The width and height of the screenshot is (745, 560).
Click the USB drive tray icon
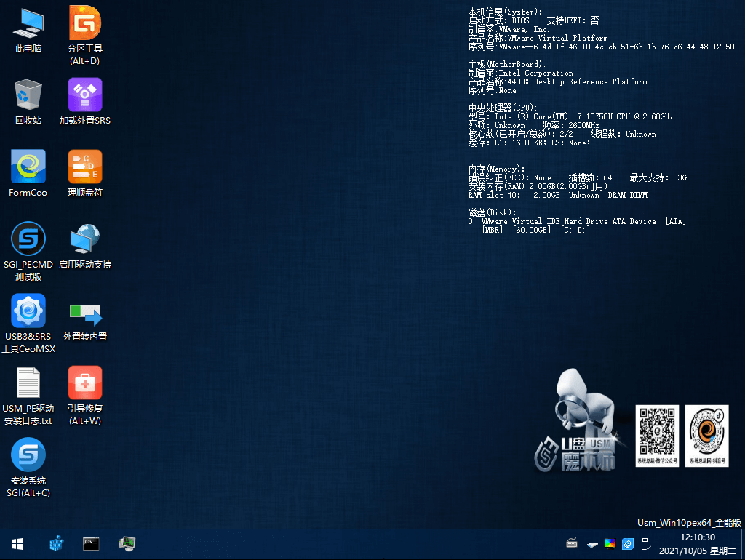click(645, 544)
